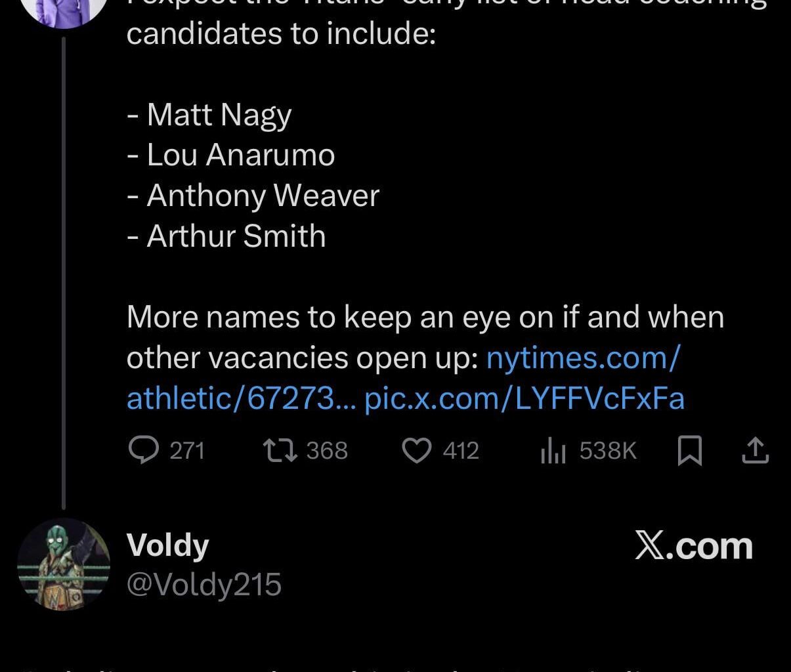Click the "Arthur Smith" line of the tweet

236,236
